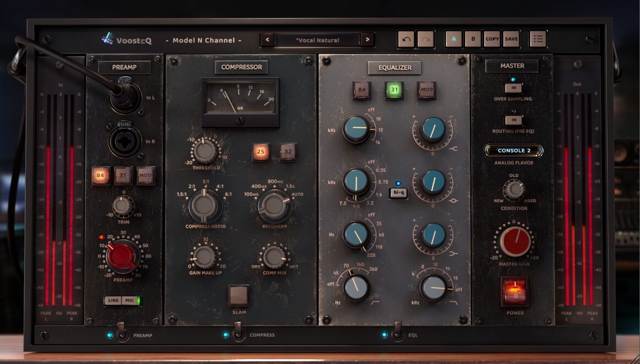Click the undo arrow button
The width and height of the screenshot is (640, 364).
tap(406, 40)
